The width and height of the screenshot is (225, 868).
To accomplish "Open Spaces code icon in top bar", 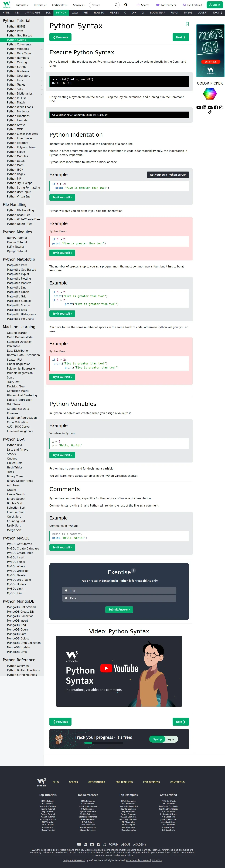I will 138,5.
